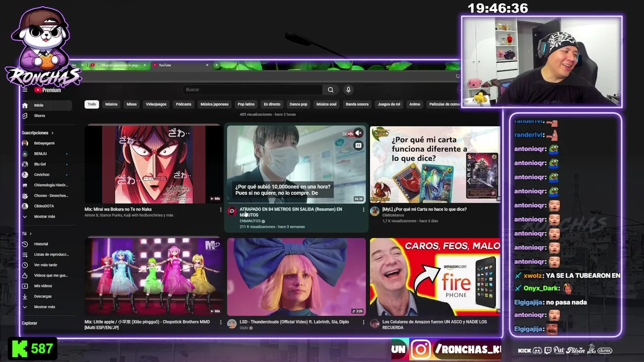Viewport: 644px width, 362px height.
Task: Add a new browser tab with plus
Action: pos(216,65)
